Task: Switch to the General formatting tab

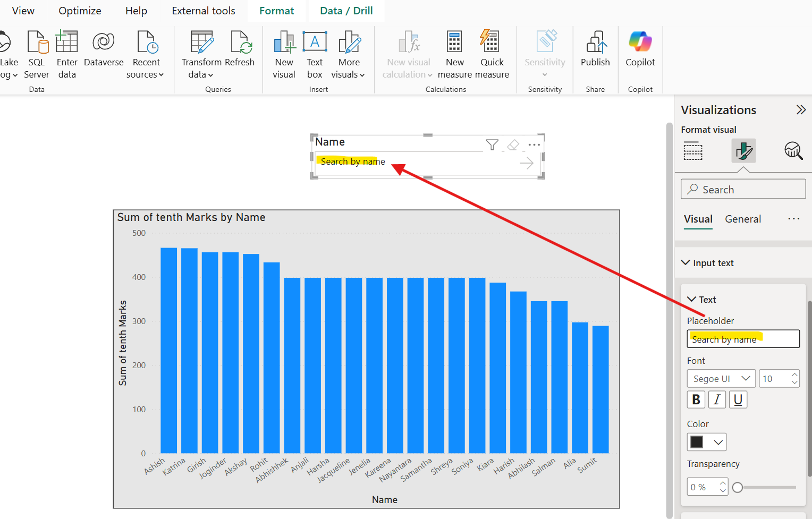Action: coord(743,219)
